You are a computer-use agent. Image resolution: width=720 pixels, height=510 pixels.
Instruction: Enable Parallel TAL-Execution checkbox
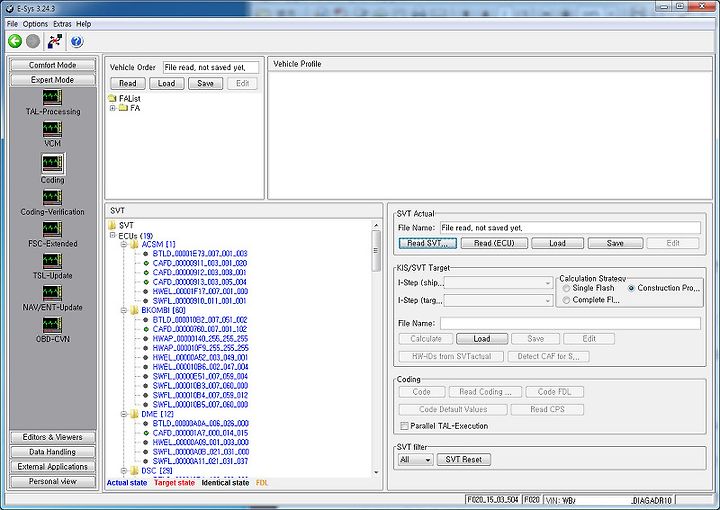tap(404, 426)
